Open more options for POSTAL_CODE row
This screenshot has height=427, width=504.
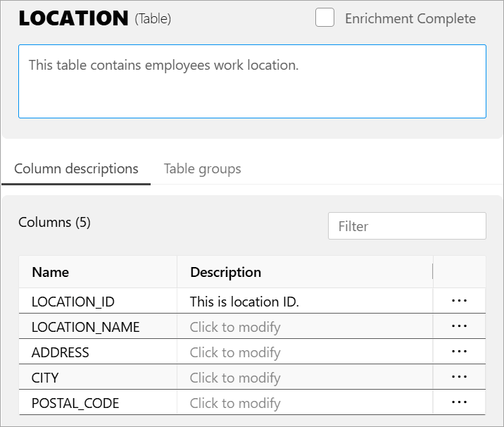(459, 402)
